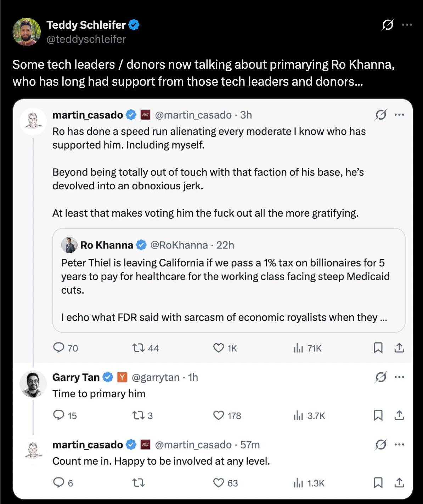Click the Y Combinator badge next to Garry Tan
The image size is (423, 504).
[x=122, y=377]
